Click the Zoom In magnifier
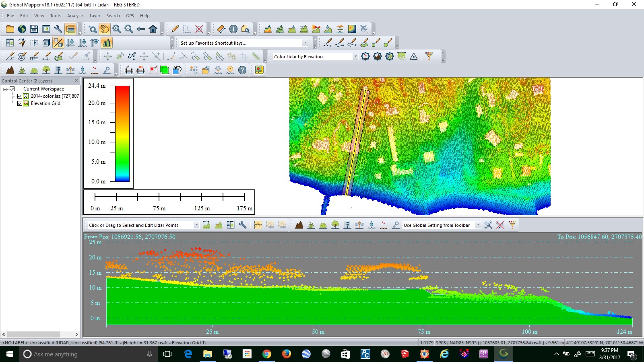This screenshot has height=362, width=644. click(117, 29)
